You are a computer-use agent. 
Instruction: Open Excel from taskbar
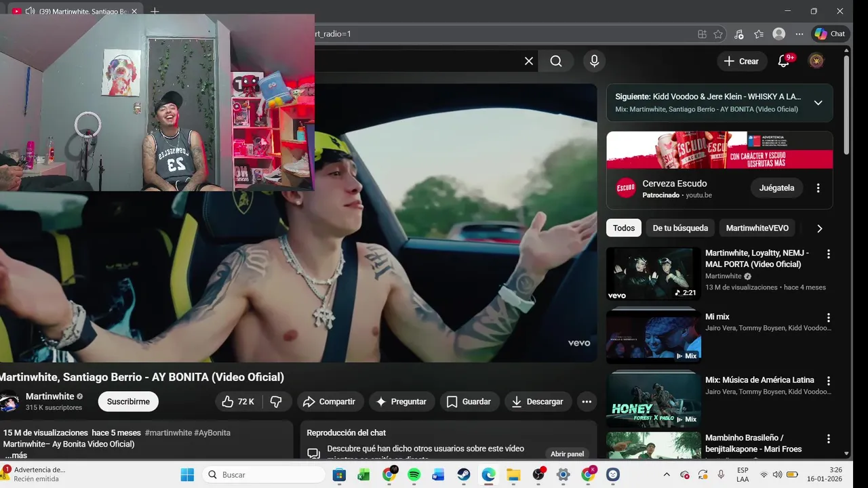point(364,474)
